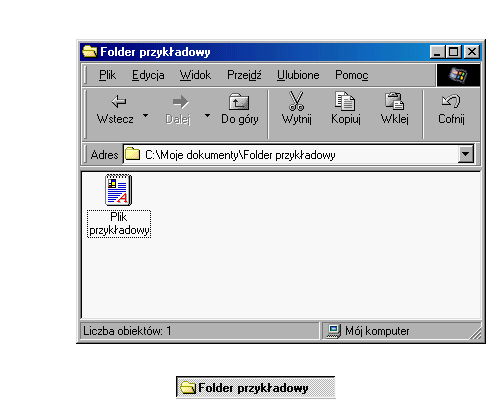Screen dimensions: 486x400
Task: Select the Plik przykładowy document icon
Action: (x=119, y=190)
